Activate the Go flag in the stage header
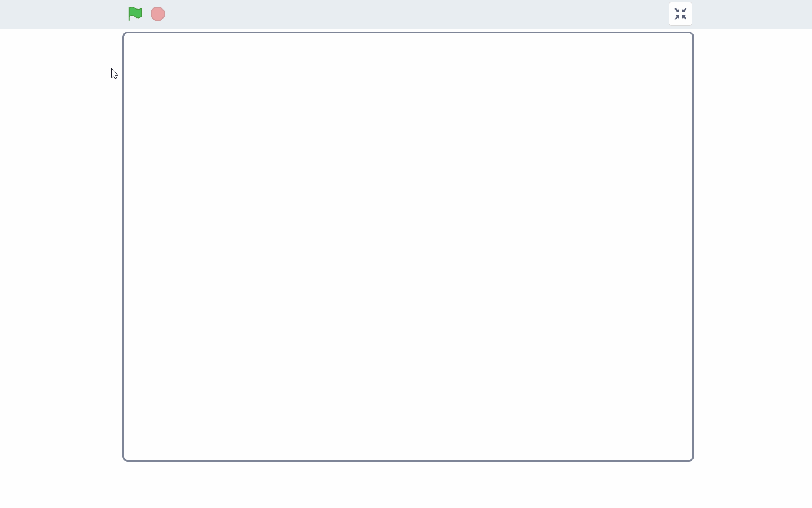 pos(135,14)
